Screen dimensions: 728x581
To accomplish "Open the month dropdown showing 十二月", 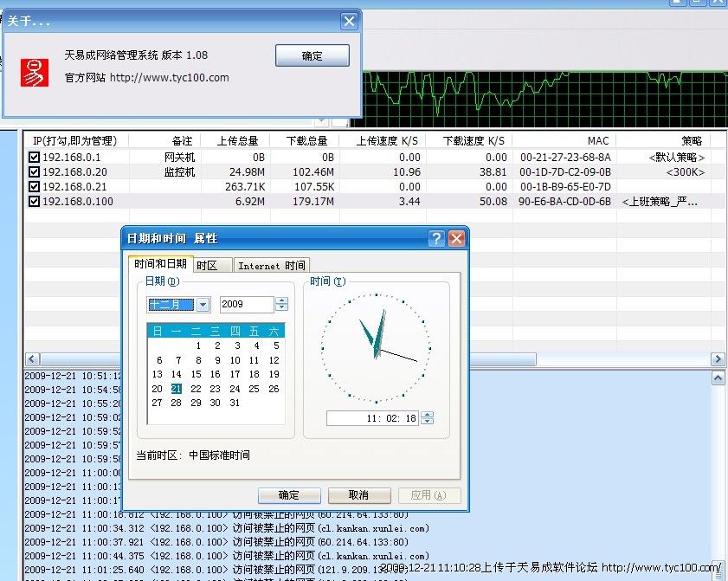I will point(203,305).
